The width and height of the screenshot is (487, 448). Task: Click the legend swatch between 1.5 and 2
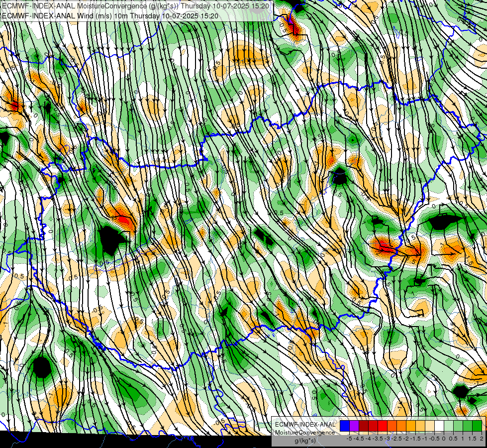[x=468, y=426]
